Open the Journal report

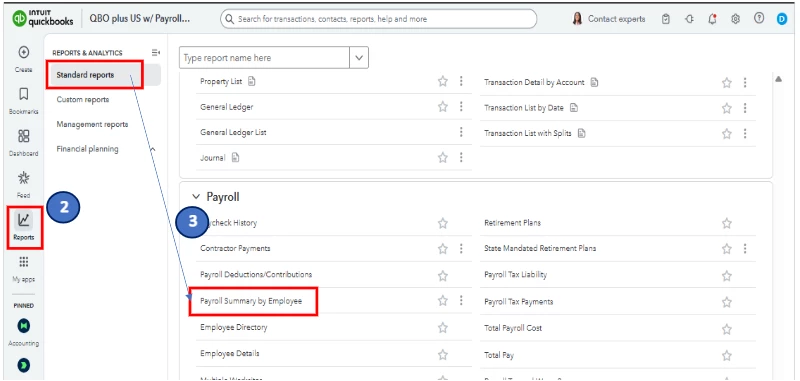pos(213,158)
